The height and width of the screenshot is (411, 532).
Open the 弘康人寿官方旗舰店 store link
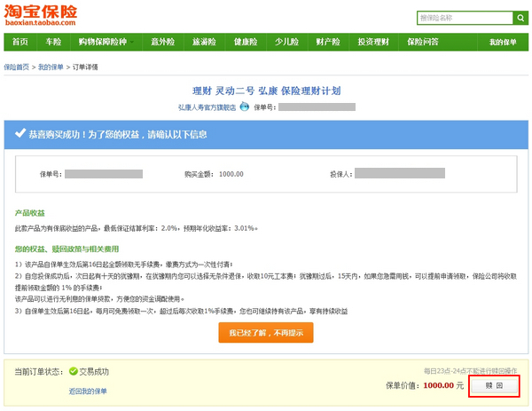pyautogui.click(x=207, y=107)
